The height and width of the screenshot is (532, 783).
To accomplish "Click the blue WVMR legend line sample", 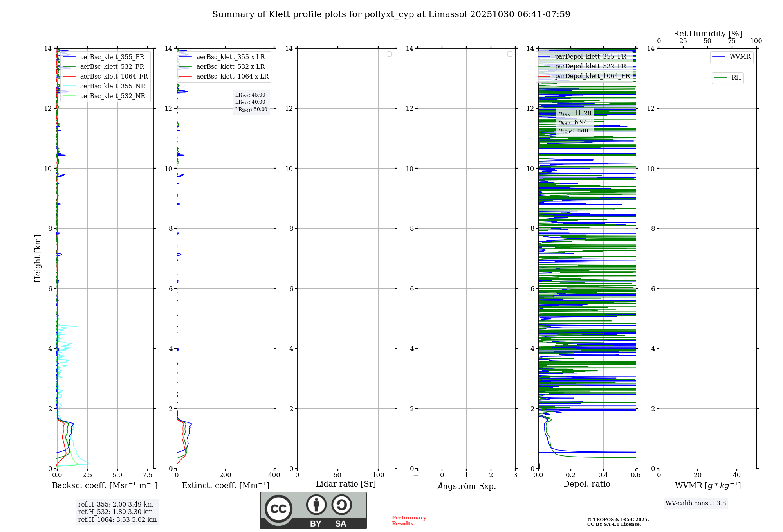I will pyautogui.click(x=718, y=57).
